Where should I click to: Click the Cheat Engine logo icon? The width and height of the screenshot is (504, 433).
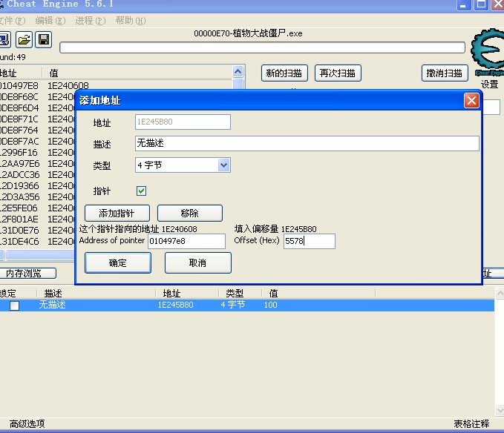487,51
